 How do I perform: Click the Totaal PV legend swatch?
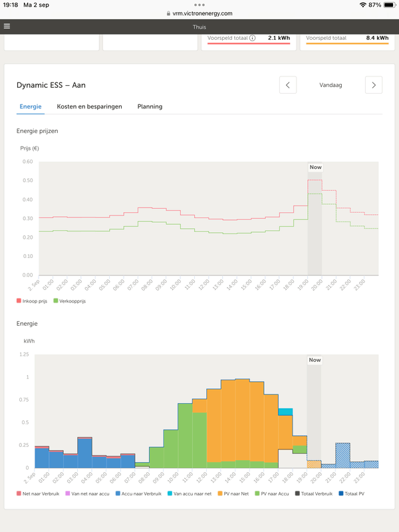339,493
